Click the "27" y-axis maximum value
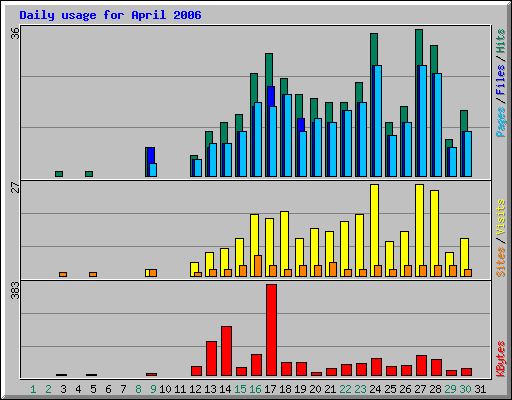The width and height of the screenshot is (512, 400). (x=15, y=187)
